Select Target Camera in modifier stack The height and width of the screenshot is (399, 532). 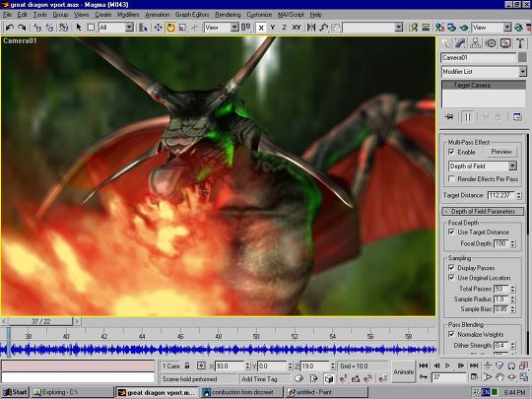[x=484, y=85]
